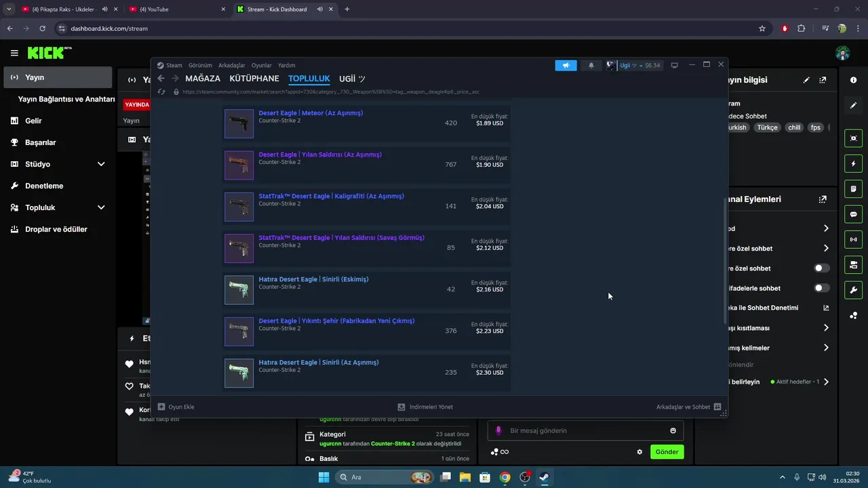Image resolution: width=868 pixels, height=488 pixels.
Task: Switch Steam to Big Picture mode icon
Action: click(674, 66)
